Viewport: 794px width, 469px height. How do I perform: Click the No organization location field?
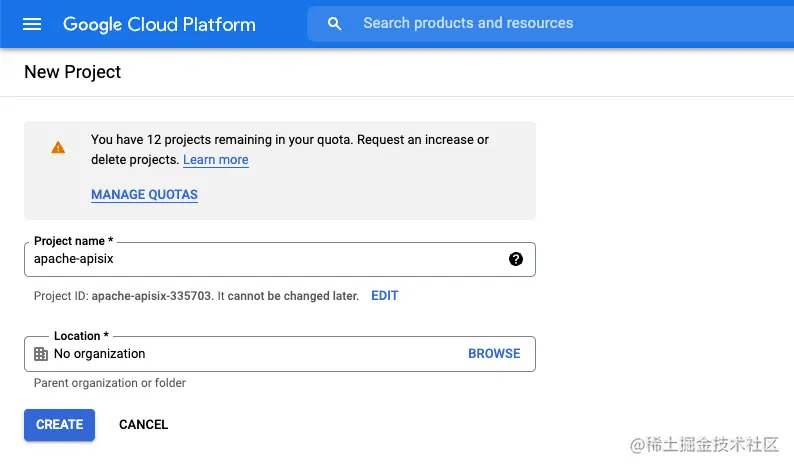click(250, 354)
